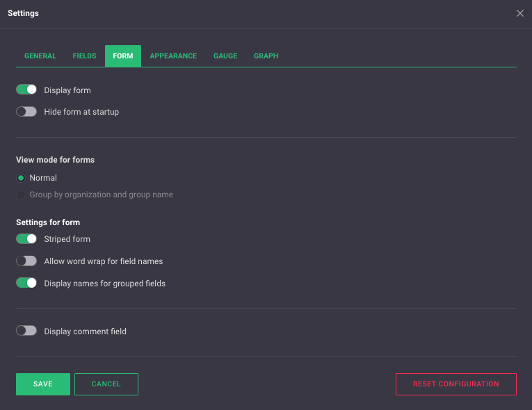The width and height of the screenshot is (532, 410).
Task: Open the Fields tab
Action: [84, 56]
